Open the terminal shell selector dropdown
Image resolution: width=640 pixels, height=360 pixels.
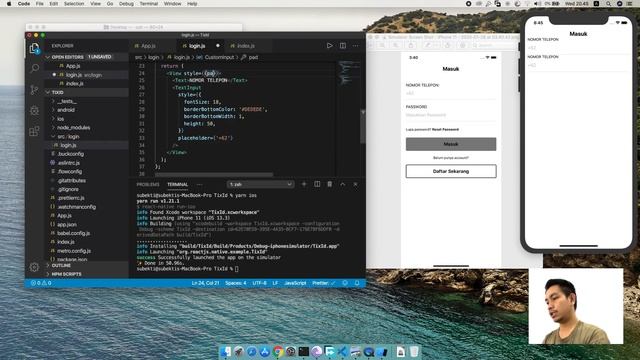click(x=260, y=184)
